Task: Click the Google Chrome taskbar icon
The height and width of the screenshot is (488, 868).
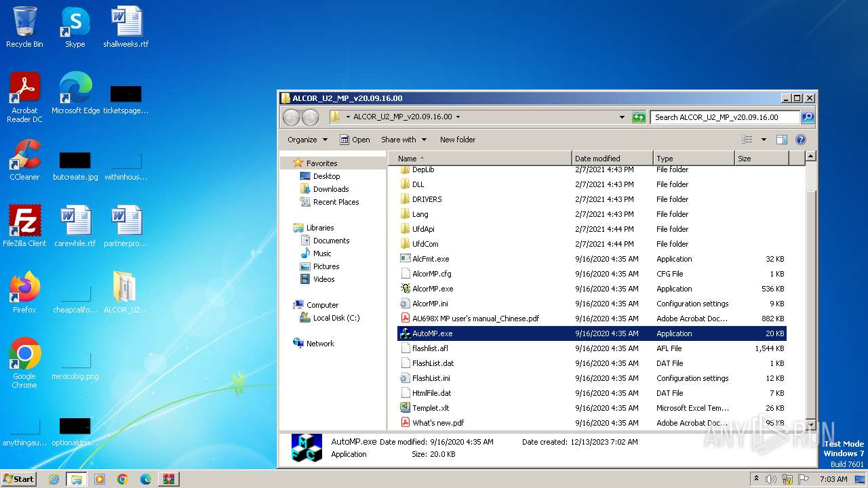Action: pos(123,479)
